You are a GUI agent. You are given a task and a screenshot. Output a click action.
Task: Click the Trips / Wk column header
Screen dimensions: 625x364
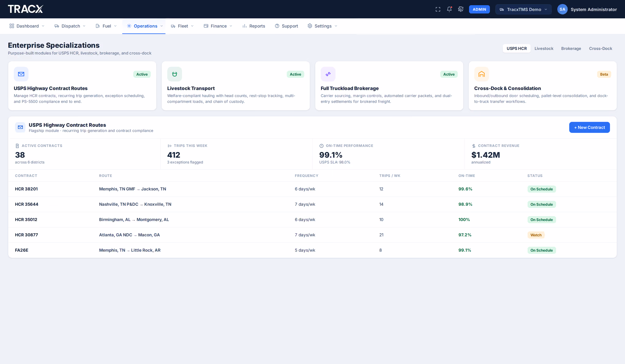coord(390,176)
